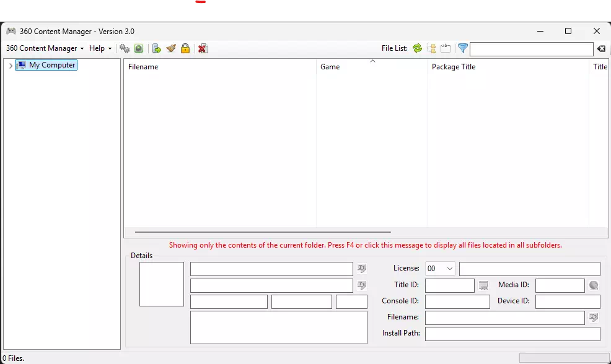Click the document with green arrow icon
Screen dimensions: 611x364
click(157, 48)
